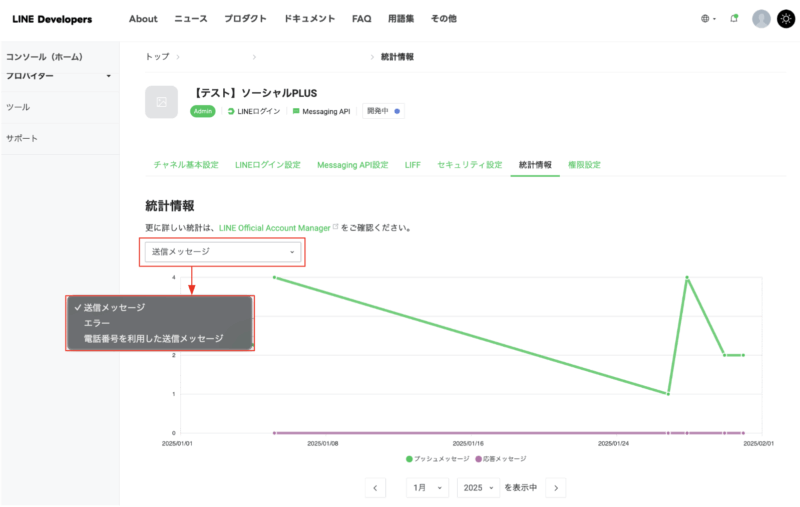Click the Messaging API channel label
The image size is (800, 507).
tap(321, 111)
